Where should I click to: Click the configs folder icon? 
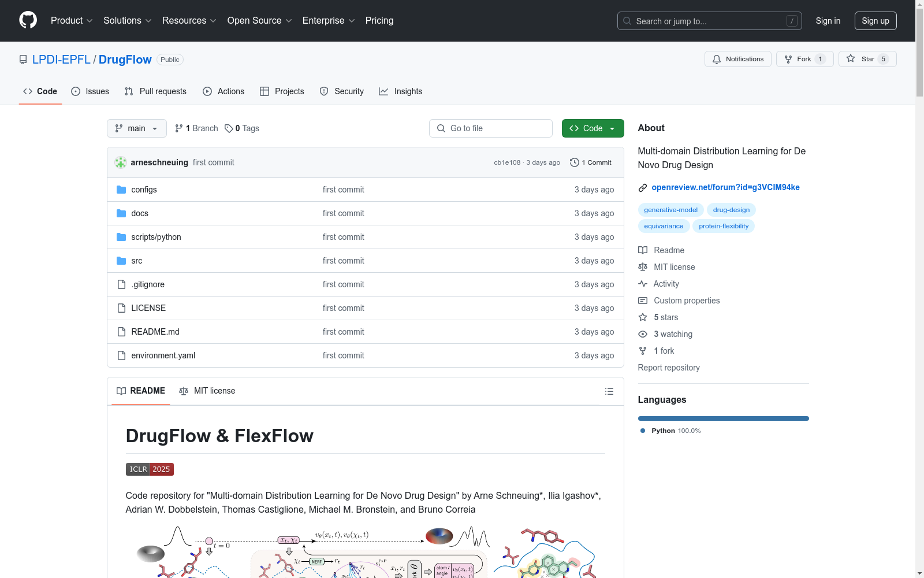tap(121, 190)
